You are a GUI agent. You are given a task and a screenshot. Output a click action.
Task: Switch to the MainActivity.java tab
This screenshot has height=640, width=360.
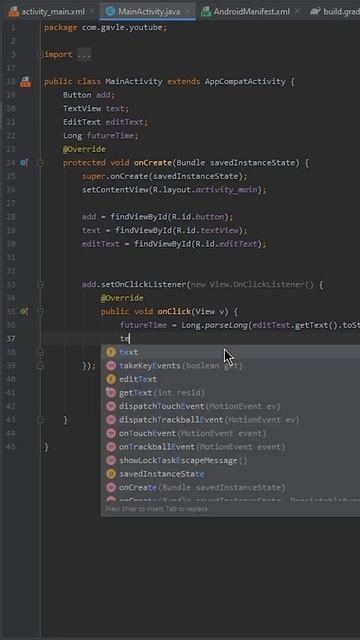149,11
